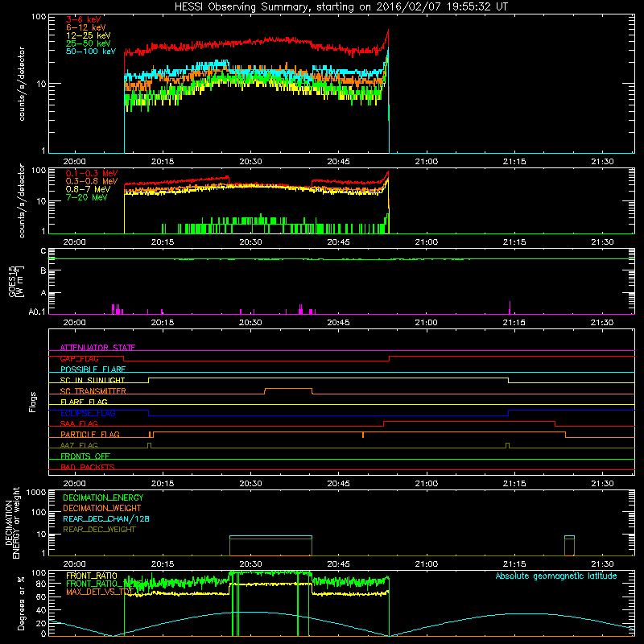Viewport: 644px width, 644px height.
Task: Click the BAD_PACKETS flag label
Action: (88, 467)
